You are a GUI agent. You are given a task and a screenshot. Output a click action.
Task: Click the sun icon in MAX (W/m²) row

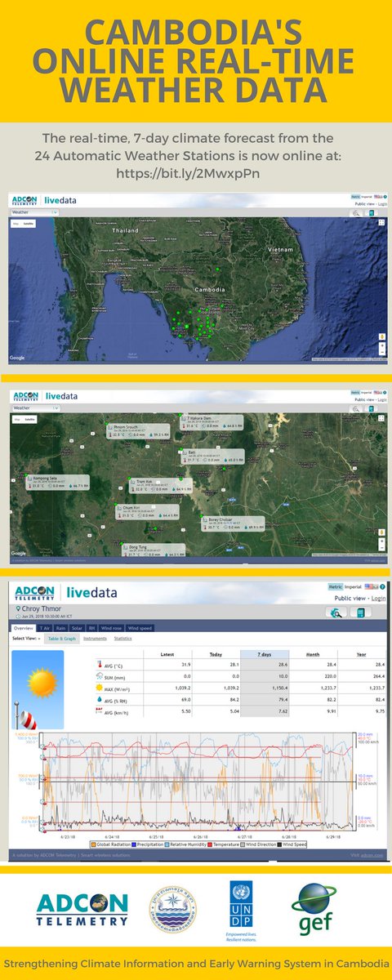click(99, 687)
